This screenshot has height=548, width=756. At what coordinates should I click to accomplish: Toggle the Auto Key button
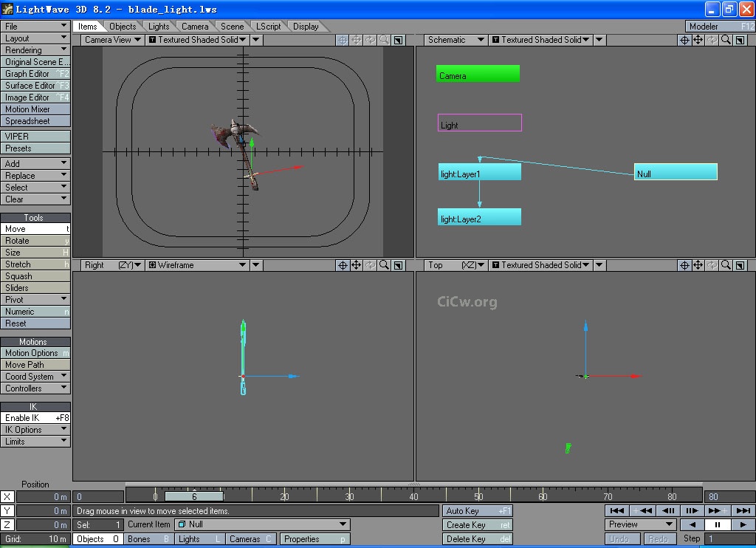[x=478, y=511]
